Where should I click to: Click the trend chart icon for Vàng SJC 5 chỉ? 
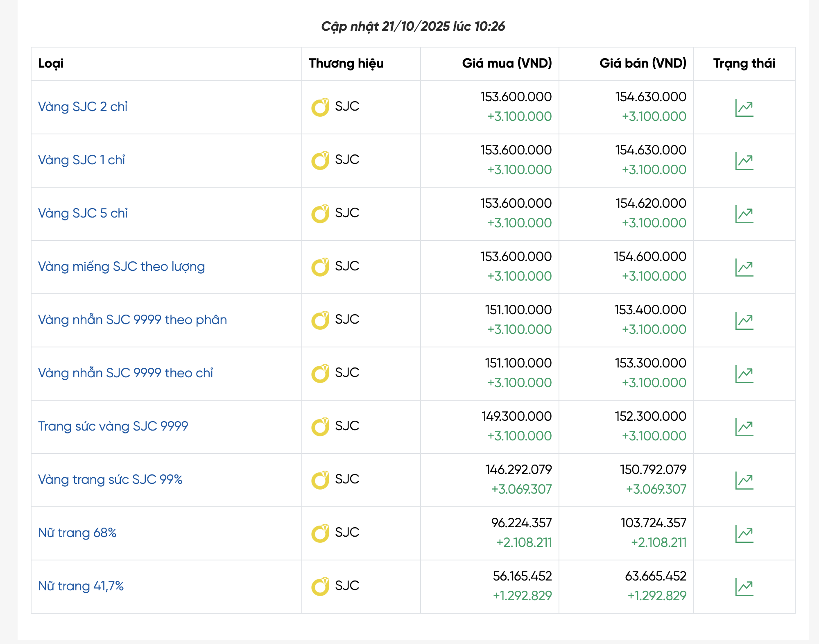click(x=744, y=214)
